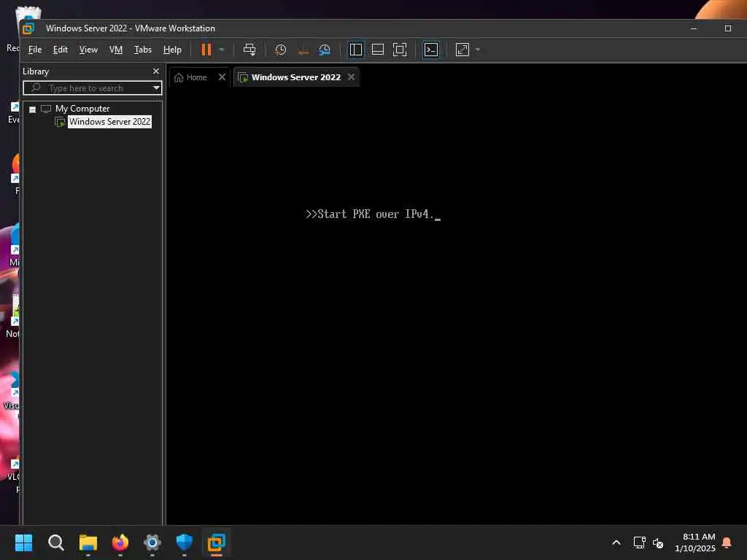Collapse the My Computer tree node
This screenshot has height=560, width=747.
point(32,109)
